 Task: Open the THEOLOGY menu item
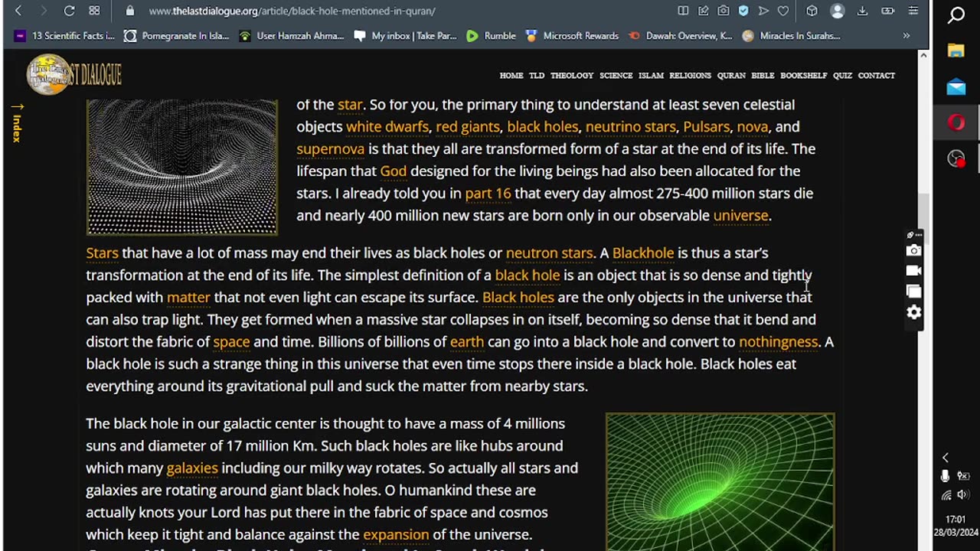(572, 76)
